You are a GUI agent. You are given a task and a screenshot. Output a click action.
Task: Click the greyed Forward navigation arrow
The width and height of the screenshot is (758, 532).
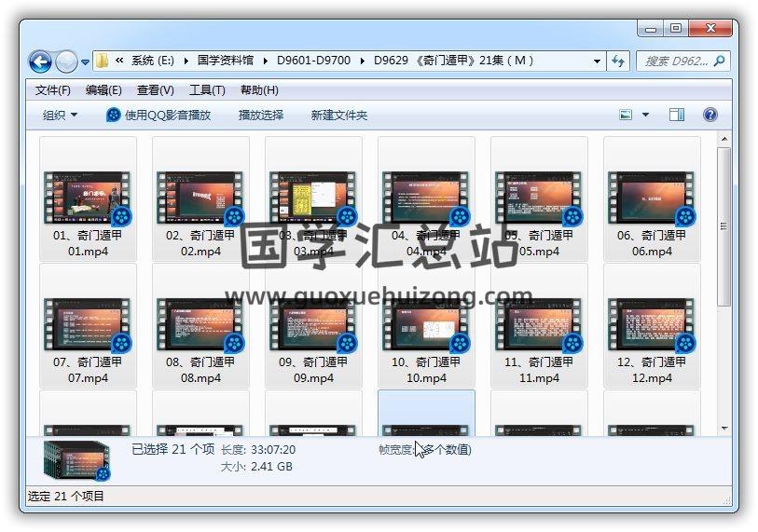pos(66,61)
